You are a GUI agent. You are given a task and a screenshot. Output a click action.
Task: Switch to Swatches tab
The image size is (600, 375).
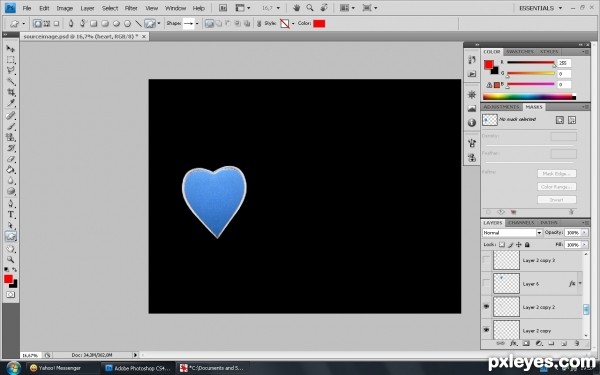[519, 52]
